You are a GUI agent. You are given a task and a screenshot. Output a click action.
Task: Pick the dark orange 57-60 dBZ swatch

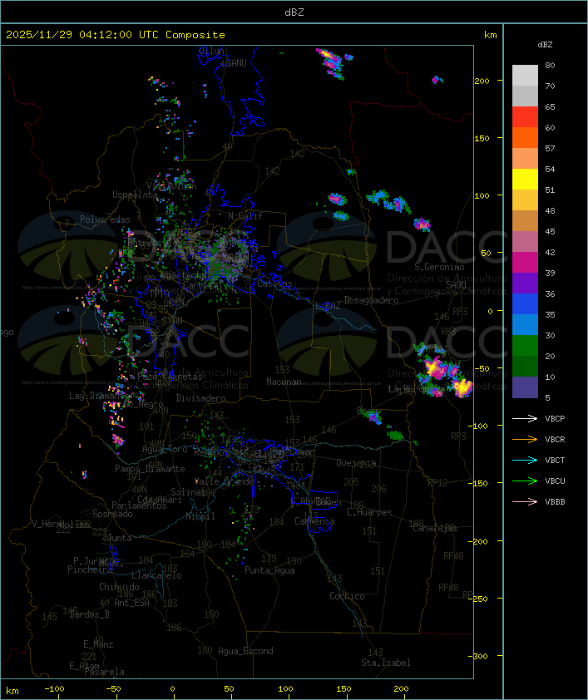[x=525, y=137]
